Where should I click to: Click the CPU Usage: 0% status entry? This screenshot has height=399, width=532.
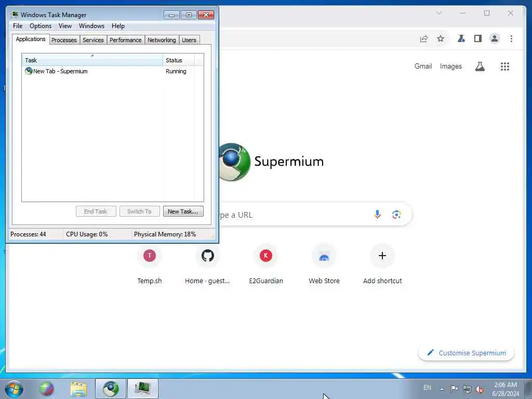pos(87,234)
